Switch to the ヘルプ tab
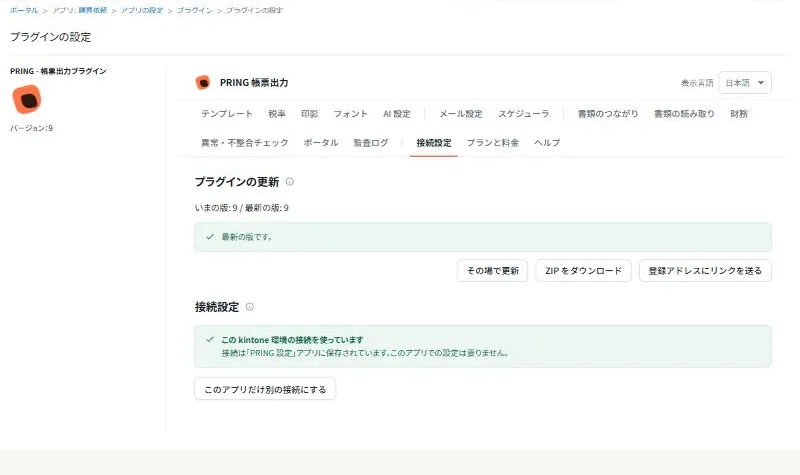Image resolution: width=800 pixels, height=475 pixels. [547, 143]
